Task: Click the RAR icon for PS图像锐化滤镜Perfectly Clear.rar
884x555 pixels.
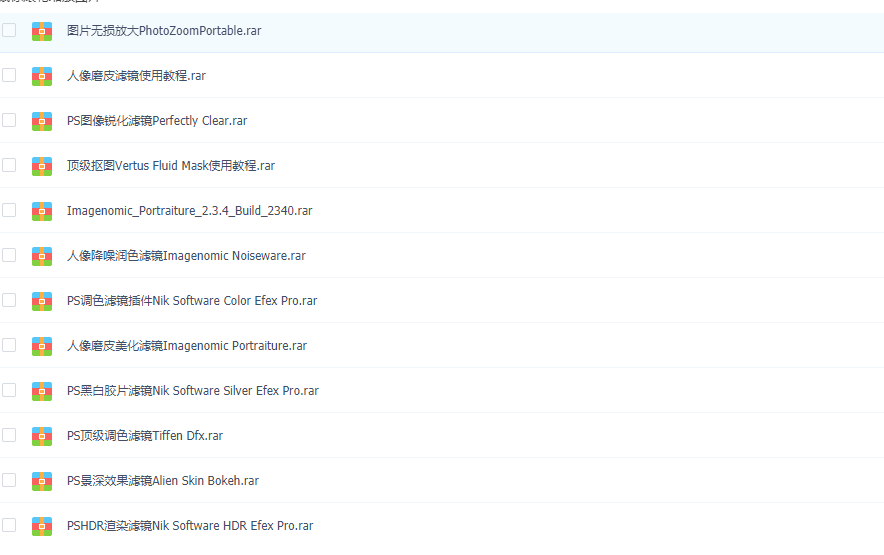Action: point(42,121)
